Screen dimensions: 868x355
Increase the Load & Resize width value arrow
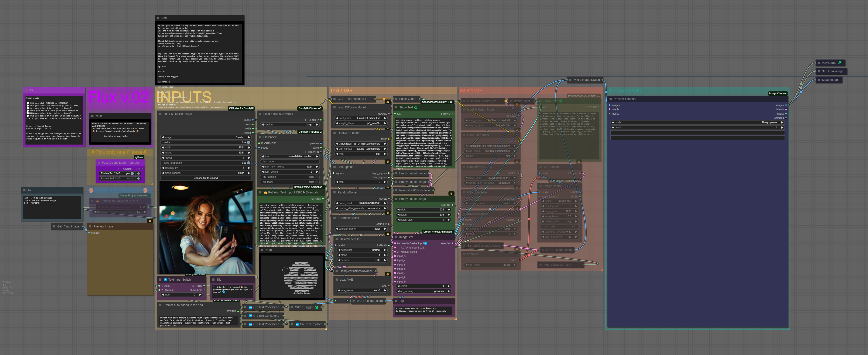coord(249,148)
